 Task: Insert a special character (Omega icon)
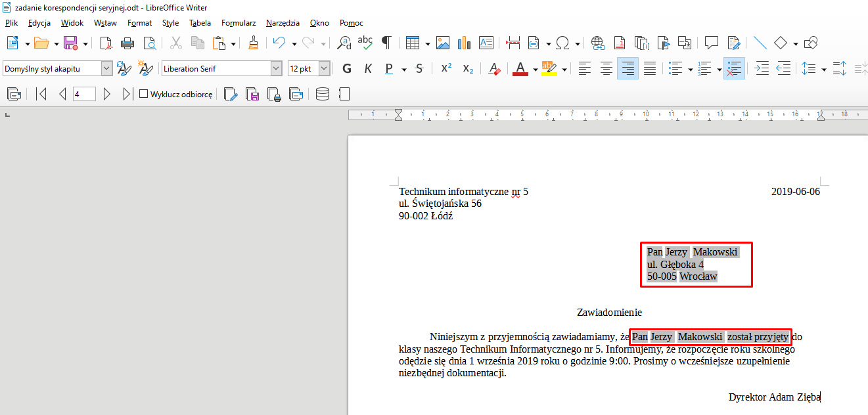click(562, 43)
